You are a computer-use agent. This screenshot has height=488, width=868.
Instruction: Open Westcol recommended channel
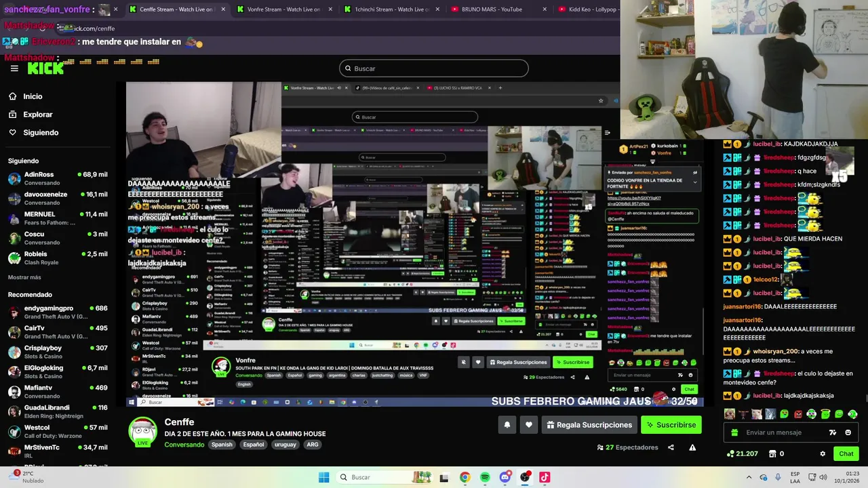pos(58,431)
